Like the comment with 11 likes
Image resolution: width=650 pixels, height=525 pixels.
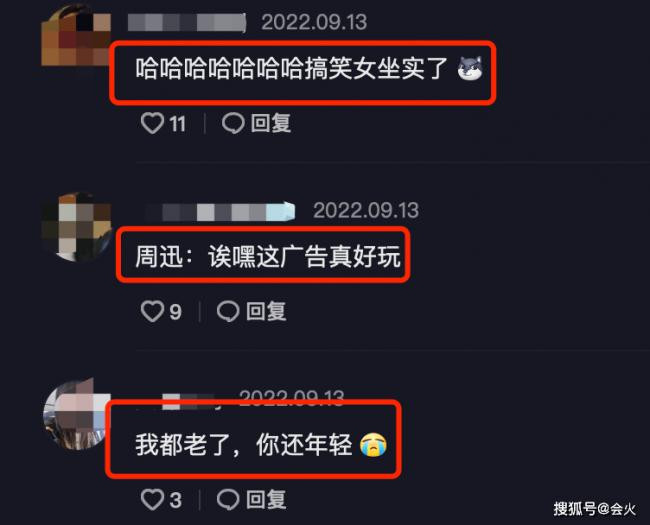coord(153,123)
